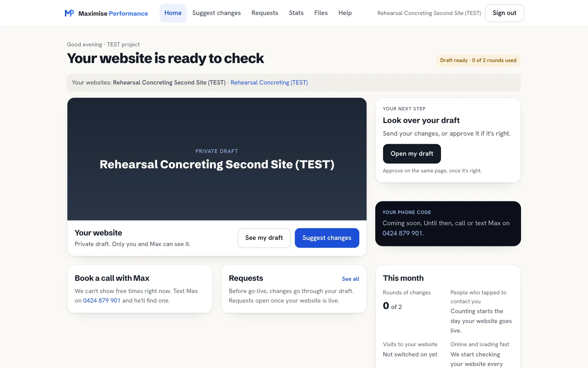This screenshot has width=588, height=368.
Task: Click 'Good evening · TEST project' greeting
Action: (x=103, y=44)
